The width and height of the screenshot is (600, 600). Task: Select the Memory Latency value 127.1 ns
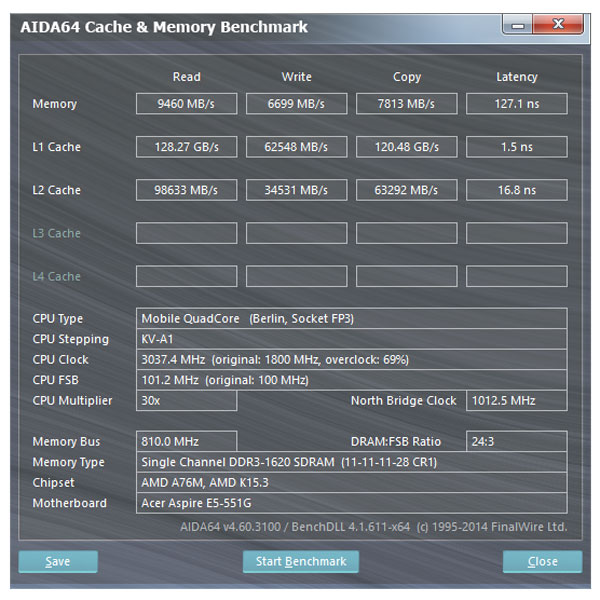coord(517,104)
